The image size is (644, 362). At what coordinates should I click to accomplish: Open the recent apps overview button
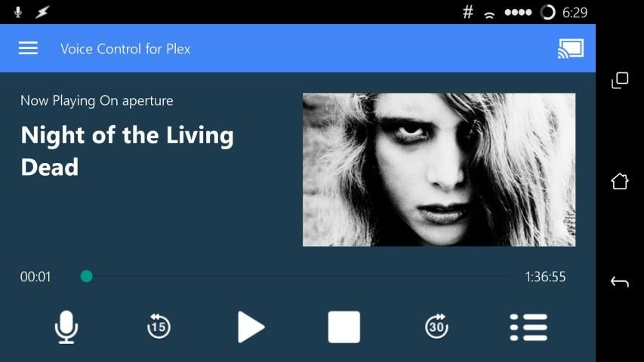pyautogui.click(x=620, y=81)
